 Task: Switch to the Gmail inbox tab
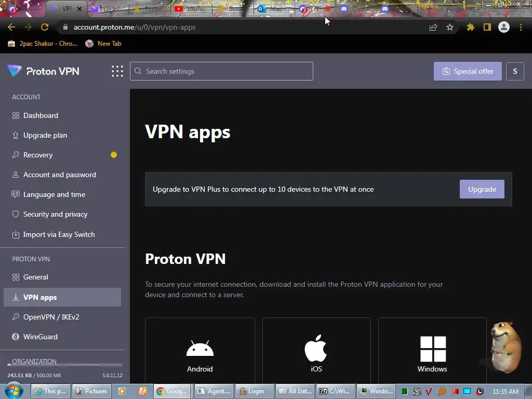pos(108,9)
